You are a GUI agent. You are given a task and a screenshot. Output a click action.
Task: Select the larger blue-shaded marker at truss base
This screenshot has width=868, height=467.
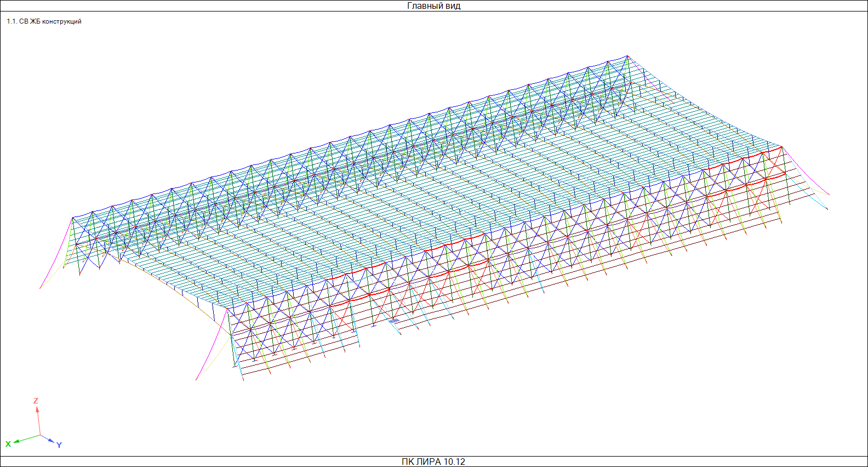pos(393,321)
